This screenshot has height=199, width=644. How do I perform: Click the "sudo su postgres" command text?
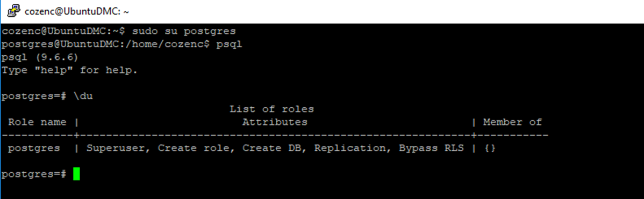pyautogui.click(x=184, y=31)
